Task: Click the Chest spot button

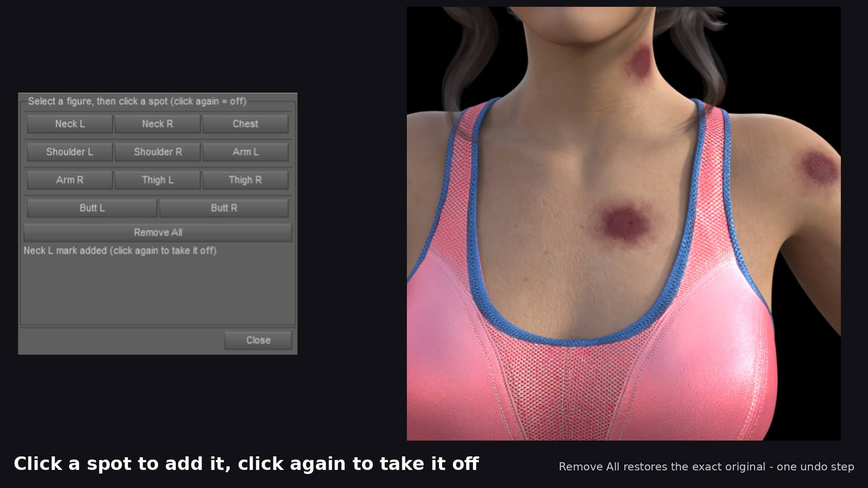Action: [x=245, y=124]
